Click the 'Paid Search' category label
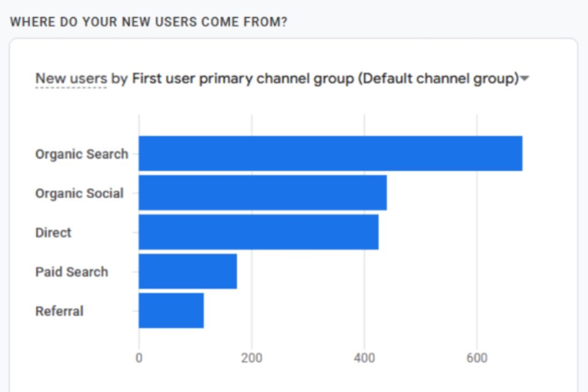This screenshot has height=392, width=588. coord(72,271)
